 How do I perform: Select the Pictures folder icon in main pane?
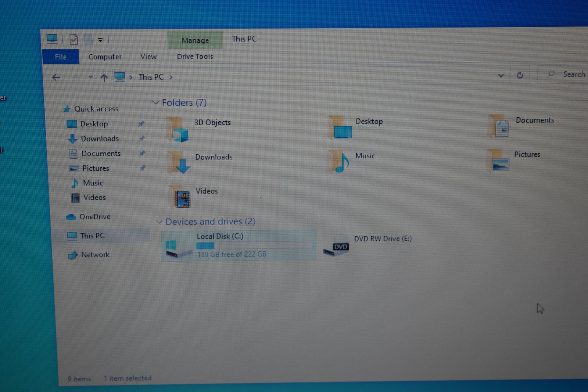tap(498, 160)
